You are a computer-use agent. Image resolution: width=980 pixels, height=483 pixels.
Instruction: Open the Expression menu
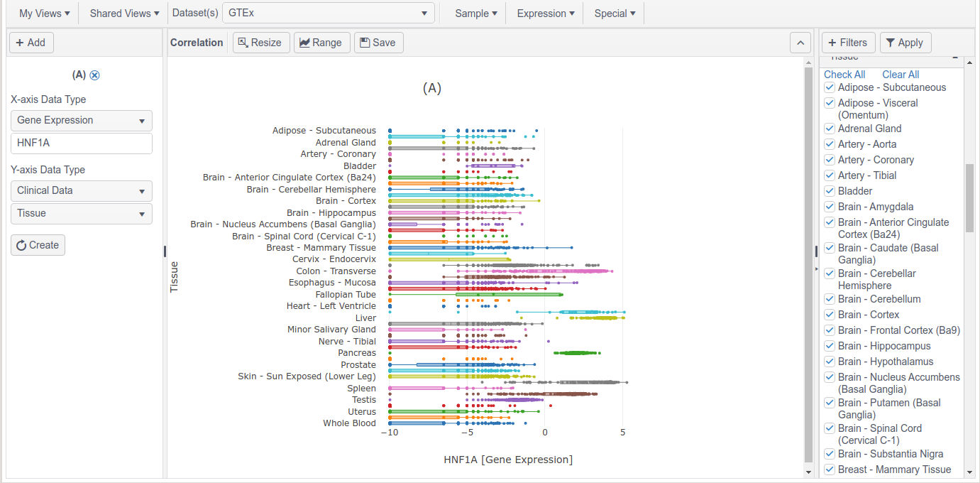coord(546,13)
